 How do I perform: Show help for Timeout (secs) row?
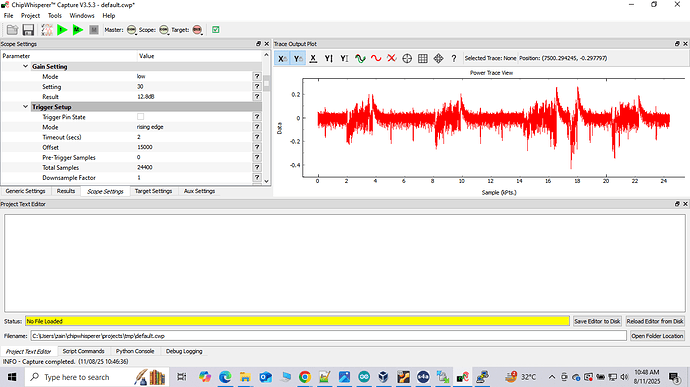(x=257, y=137)
